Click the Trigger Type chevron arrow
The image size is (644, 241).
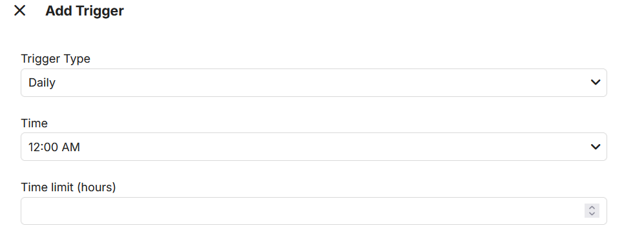point(595,83)
